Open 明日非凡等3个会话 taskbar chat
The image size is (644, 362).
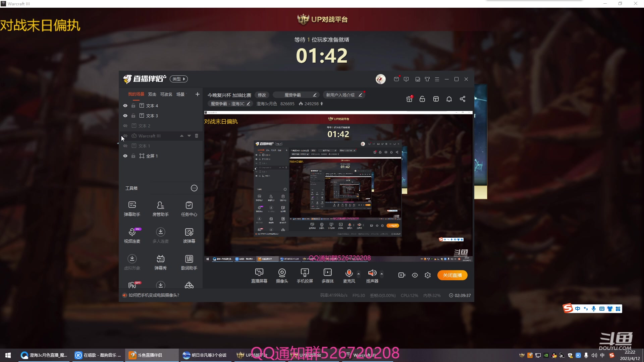[x=205, y=355]
